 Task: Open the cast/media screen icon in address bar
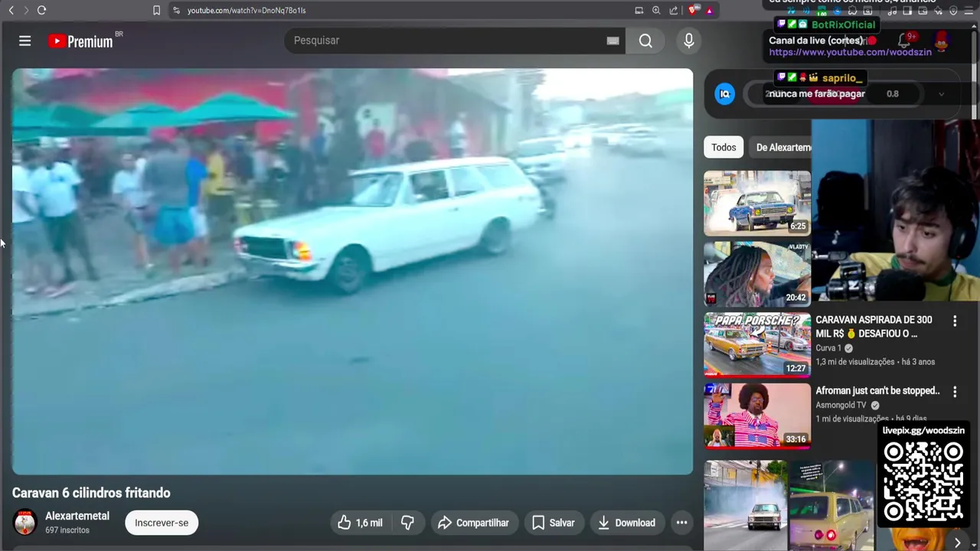tap(639, 10)
